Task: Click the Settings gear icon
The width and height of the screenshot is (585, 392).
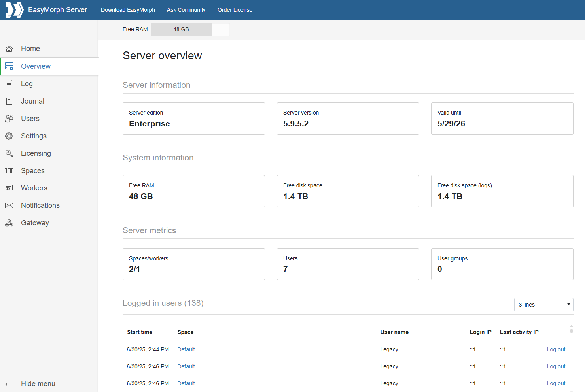Action: (x=9, y=136)
